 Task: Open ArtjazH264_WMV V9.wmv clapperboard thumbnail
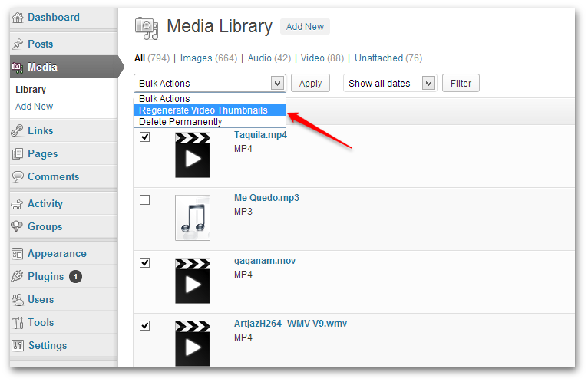pos(193,344)
